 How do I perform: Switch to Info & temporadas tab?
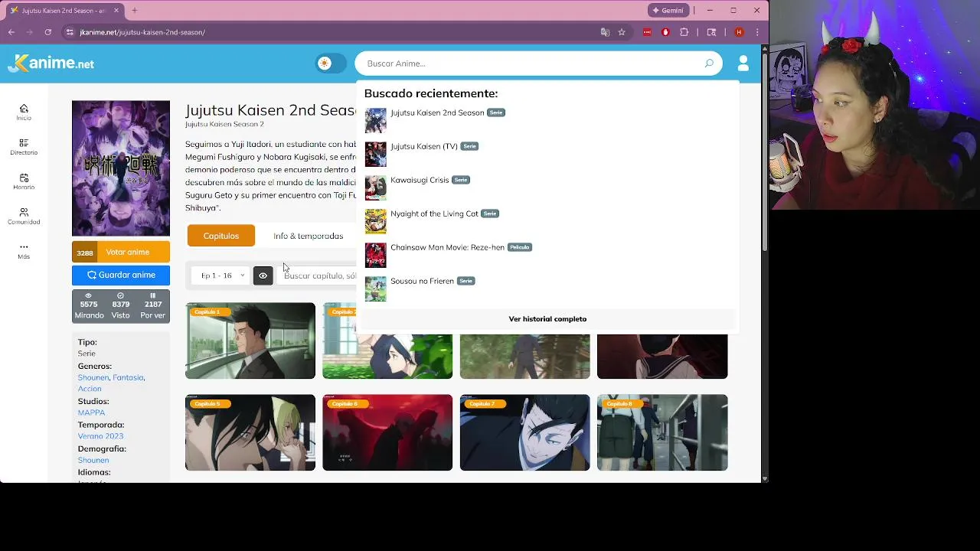pyautogui.click(x=308, y=236)
